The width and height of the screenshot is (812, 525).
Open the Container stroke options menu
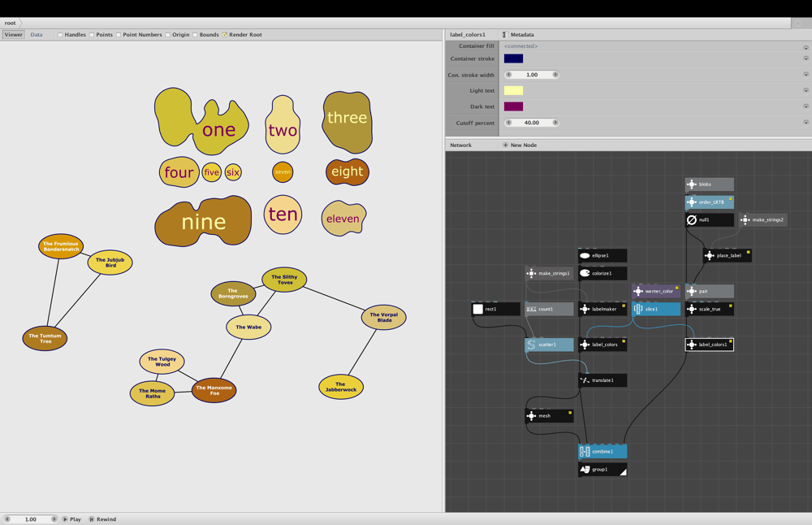pyautogui.click(x=806, y=59)
